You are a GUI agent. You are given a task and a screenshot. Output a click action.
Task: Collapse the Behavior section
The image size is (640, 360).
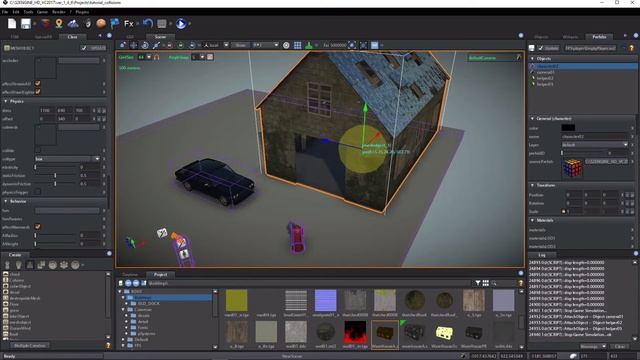6,201
